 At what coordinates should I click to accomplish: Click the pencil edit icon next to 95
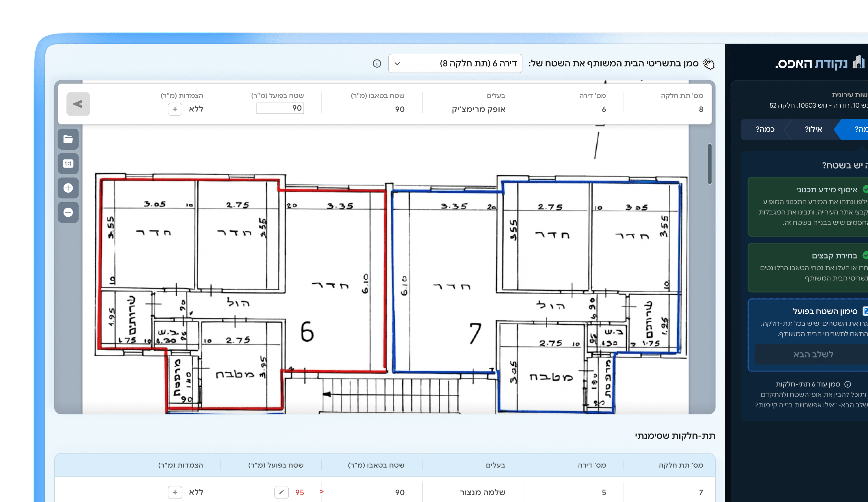tap(281, 492)
